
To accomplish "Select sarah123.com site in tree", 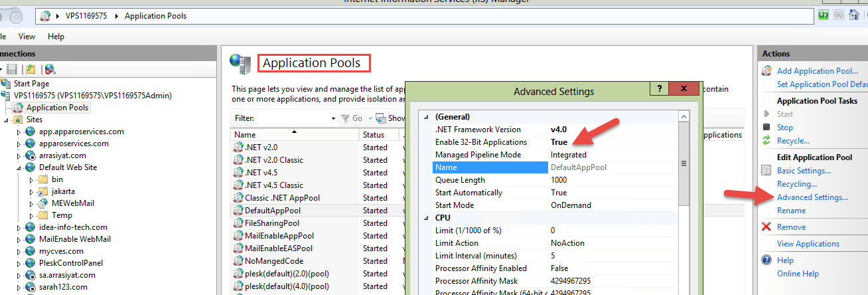I will tap(63, 287).
